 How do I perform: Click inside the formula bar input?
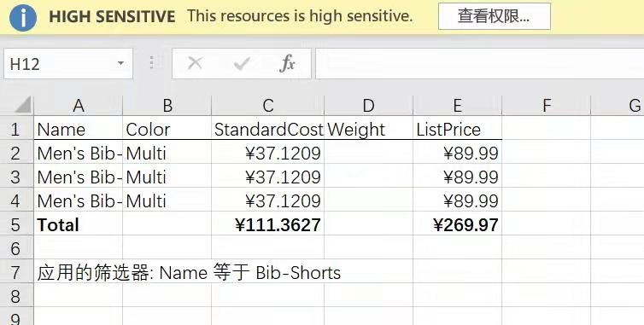(479, 64)
